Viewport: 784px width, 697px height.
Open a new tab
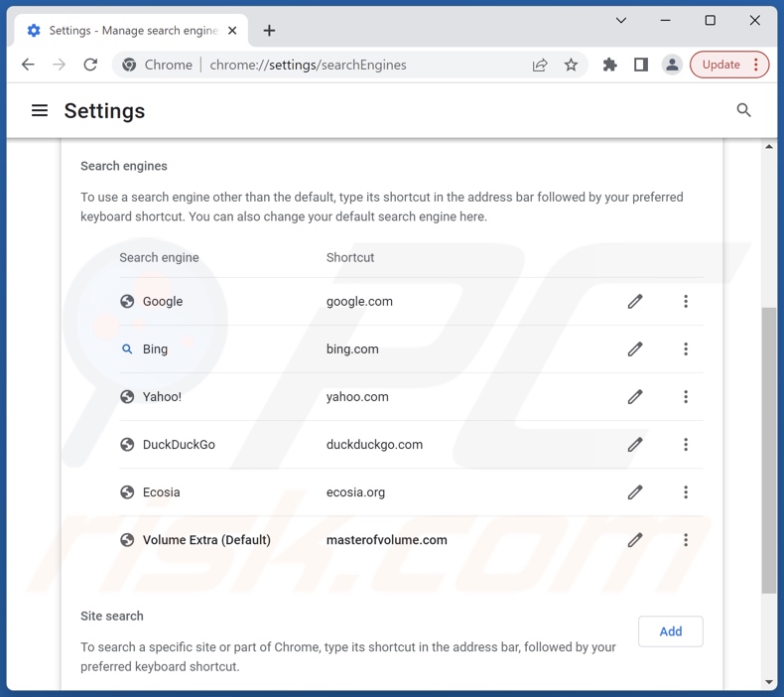269,31
